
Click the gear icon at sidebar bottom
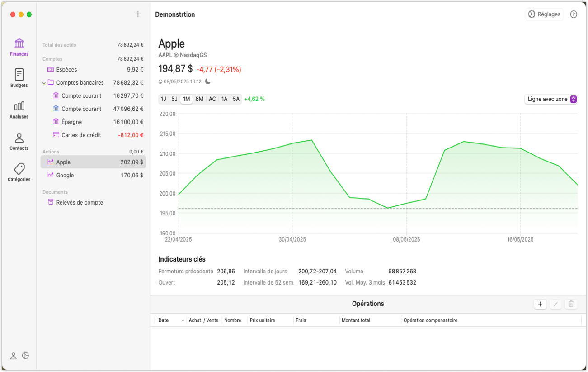point(26,356)
